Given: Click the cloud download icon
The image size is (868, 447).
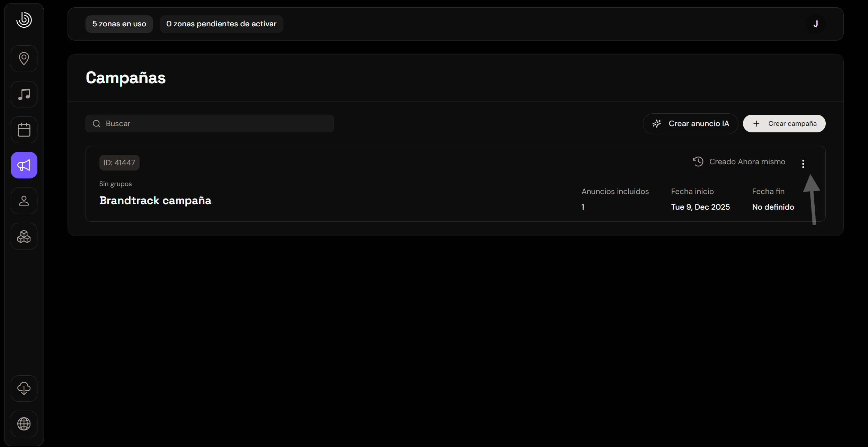Looking at the screenshot, I should point(24,388).
